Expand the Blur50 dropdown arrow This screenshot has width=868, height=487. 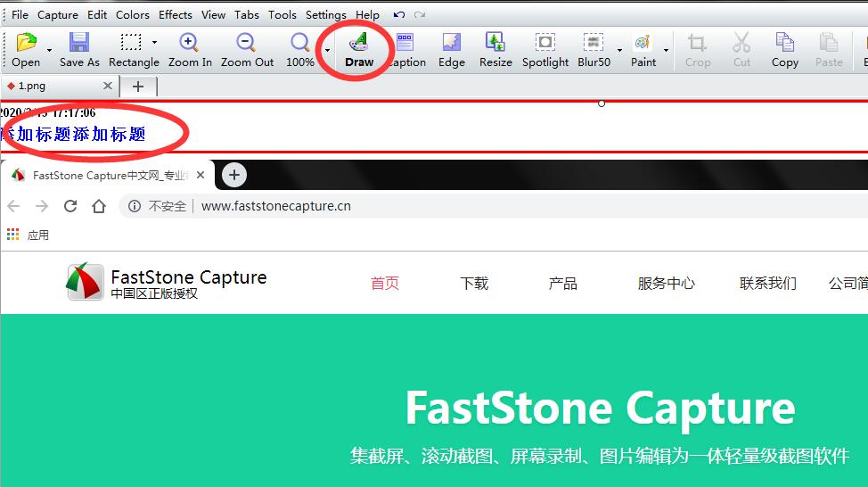619,51
